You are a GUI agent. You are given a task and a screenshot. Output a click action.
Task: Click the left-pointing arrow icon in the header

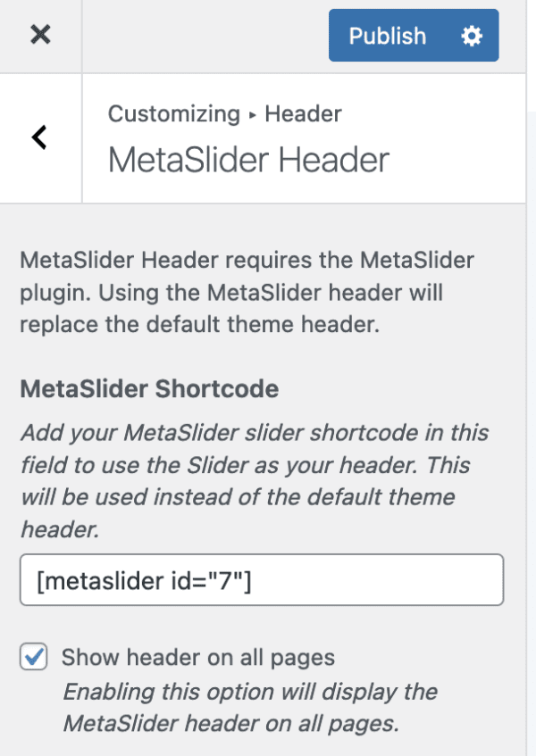point(38,138)
